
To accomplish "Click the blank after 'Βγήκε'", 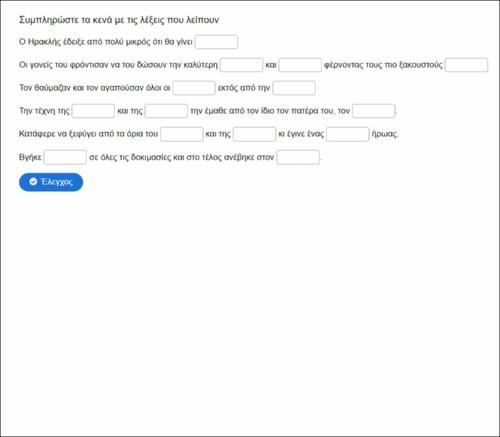I will tap(65, 157).
